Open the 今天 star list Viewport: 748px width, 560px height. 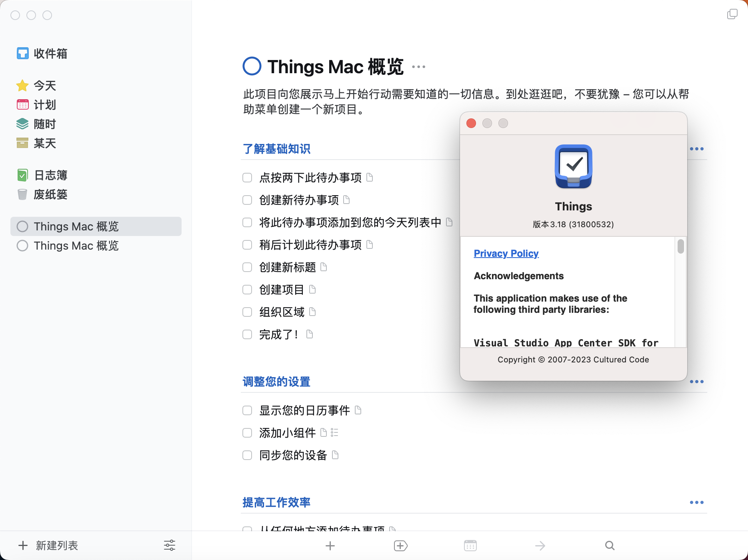click(36, 86)
